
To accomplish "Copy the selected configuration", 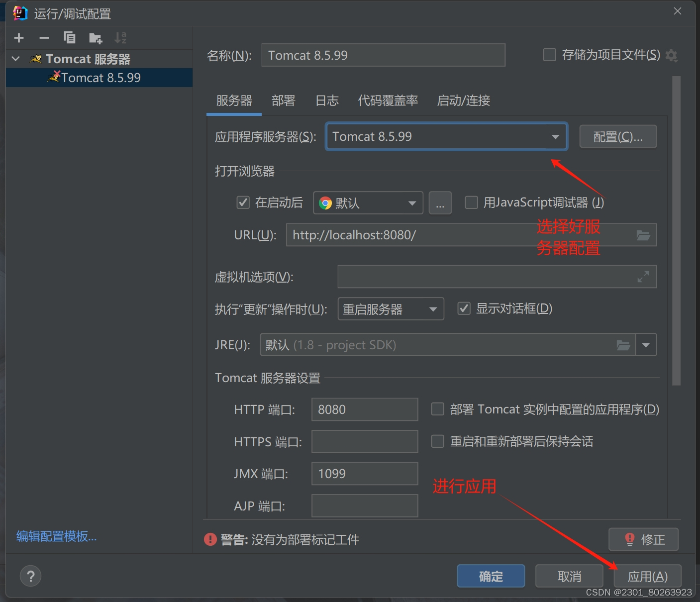I will click(70, 38).
